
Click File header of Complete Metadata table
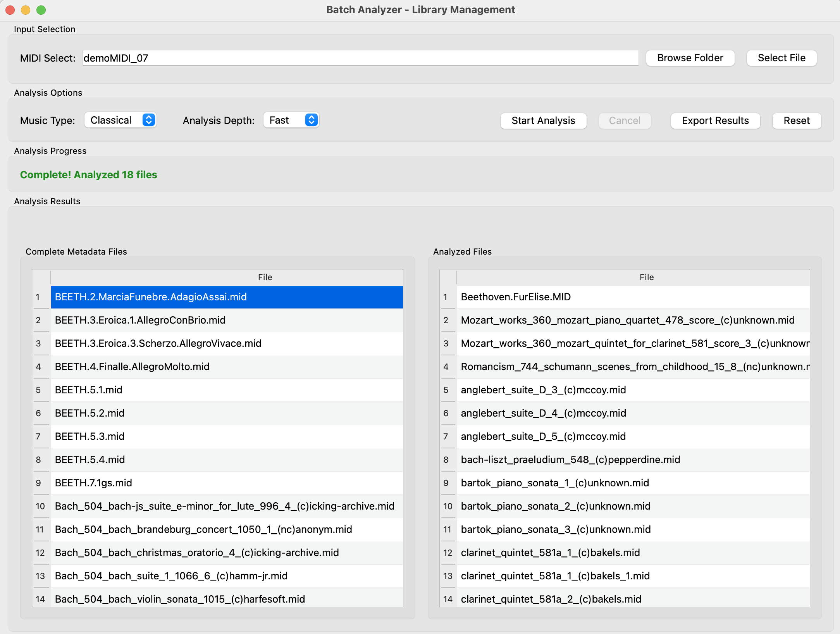[x=265, y=277]
